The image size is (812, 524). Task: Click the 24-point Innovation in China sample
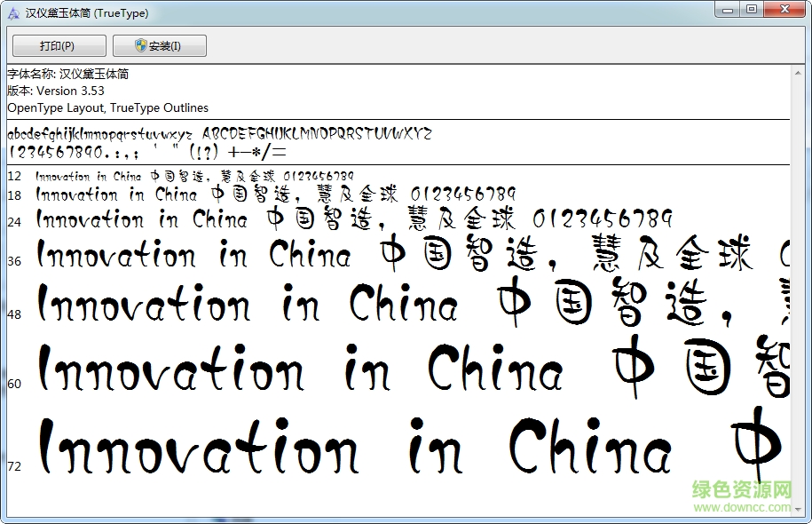(x=354, y=218)
